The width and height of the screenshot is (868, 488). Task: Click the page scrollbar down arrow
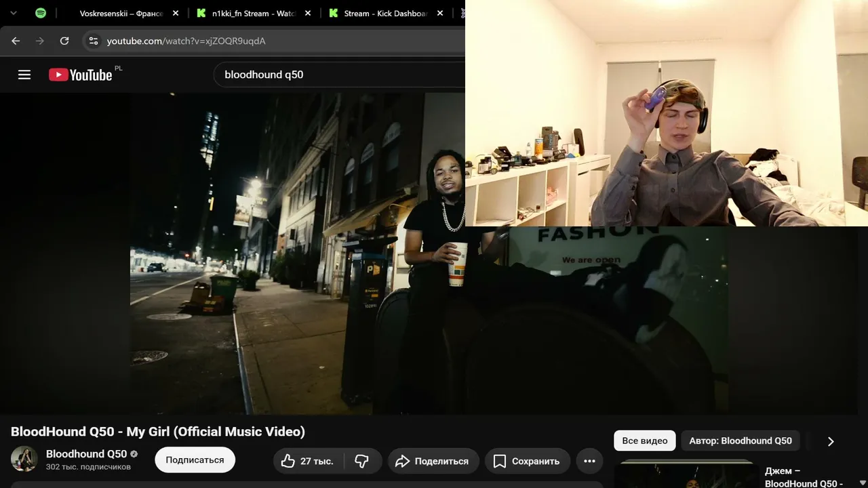[863, 483]
